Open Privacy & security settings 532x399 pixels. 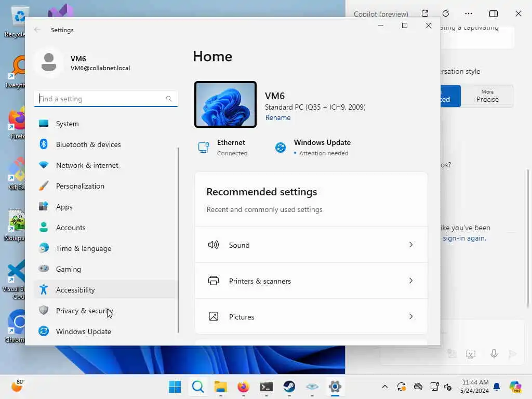[x=105, y=311]
